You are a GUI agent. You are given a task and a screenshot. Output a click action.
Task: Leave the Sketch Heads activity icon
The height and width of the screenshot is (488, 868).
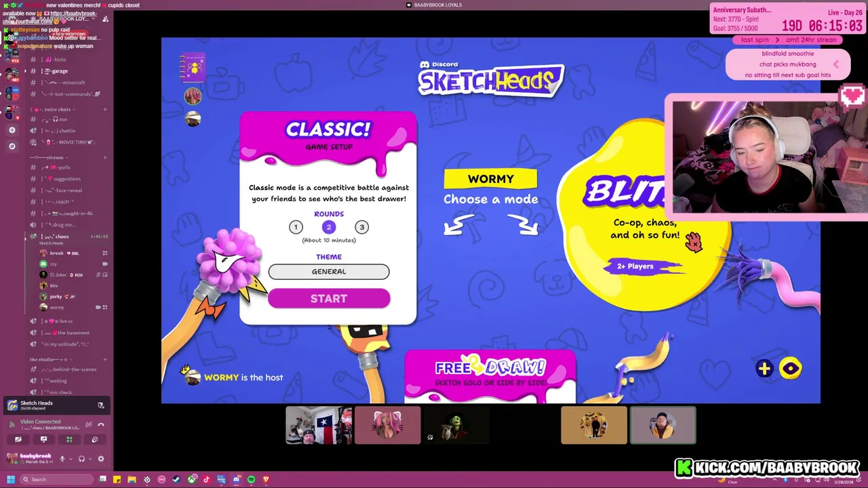click(x=101, y=405)
